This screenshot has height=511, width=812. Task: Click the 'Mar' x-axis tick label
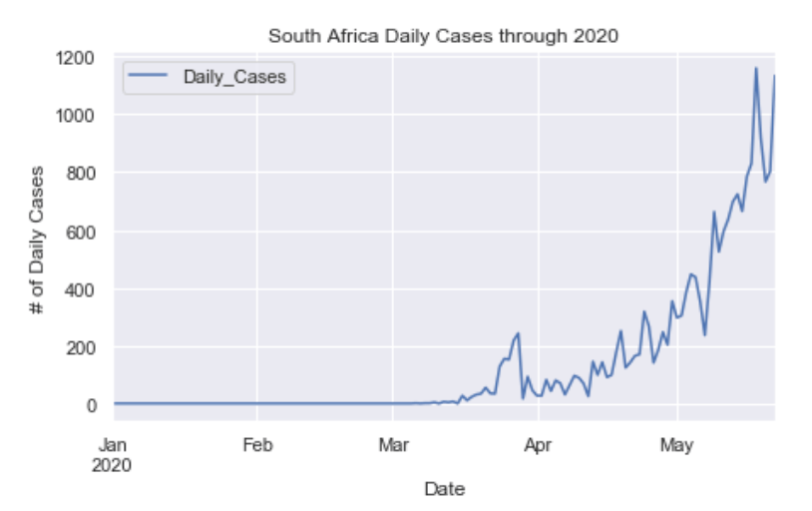click(x=393, y=444)
